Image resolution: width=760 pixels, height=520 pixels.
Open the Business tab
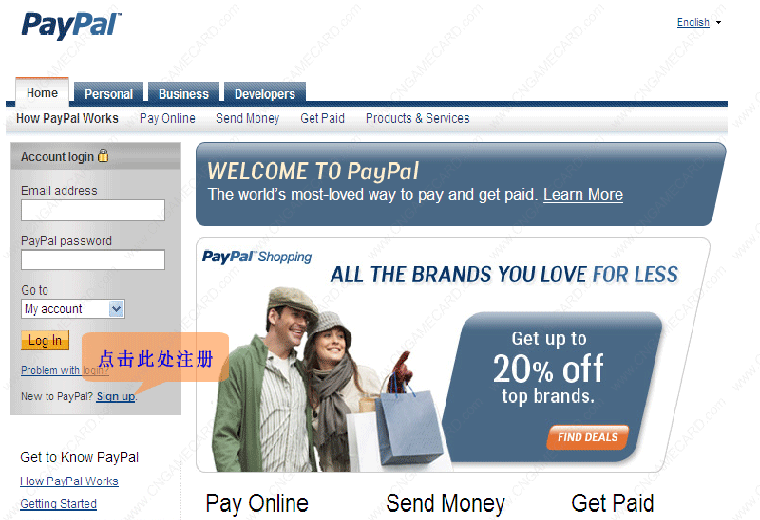[x=184, y=94]
